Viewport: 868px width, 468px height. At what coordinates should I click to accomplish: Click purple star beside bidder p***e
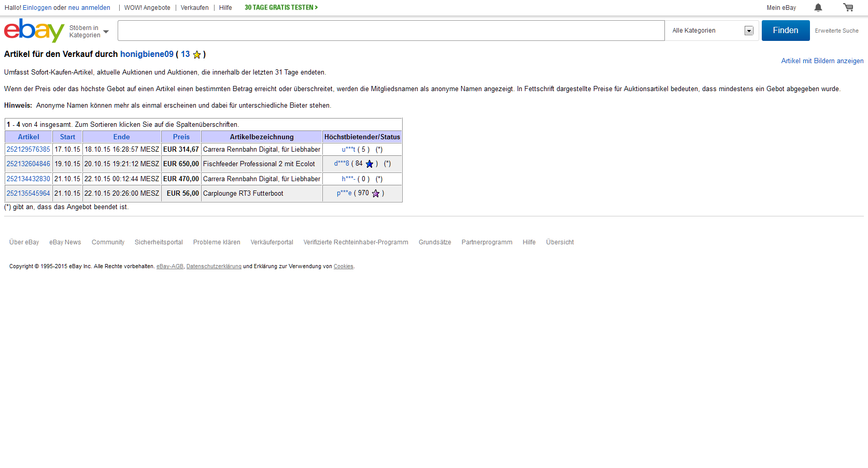point(376,194)
